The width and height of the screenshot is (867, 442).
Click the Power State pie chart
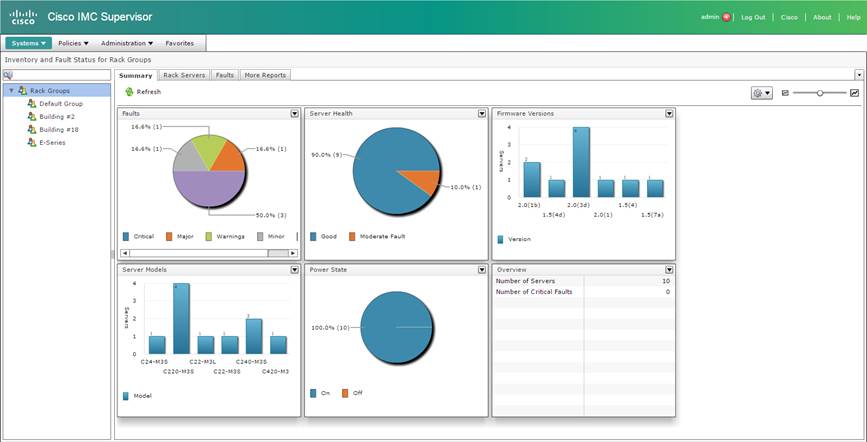coord(396,327)
